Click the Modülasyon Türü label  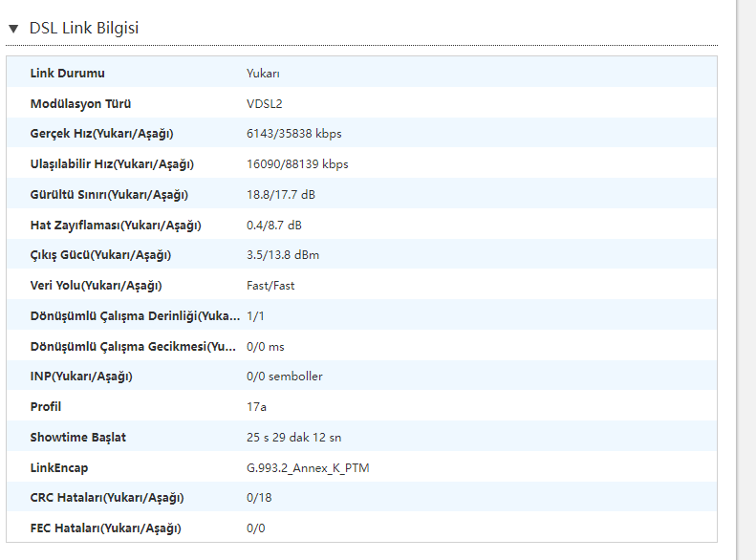(80, 103)
